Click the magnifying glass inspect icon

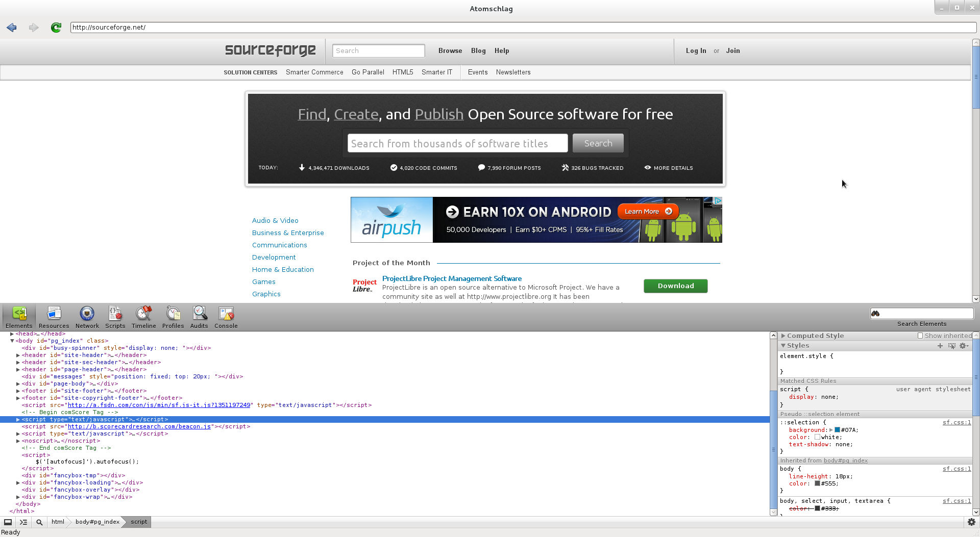pyautogui.click(x=39, y=522)
